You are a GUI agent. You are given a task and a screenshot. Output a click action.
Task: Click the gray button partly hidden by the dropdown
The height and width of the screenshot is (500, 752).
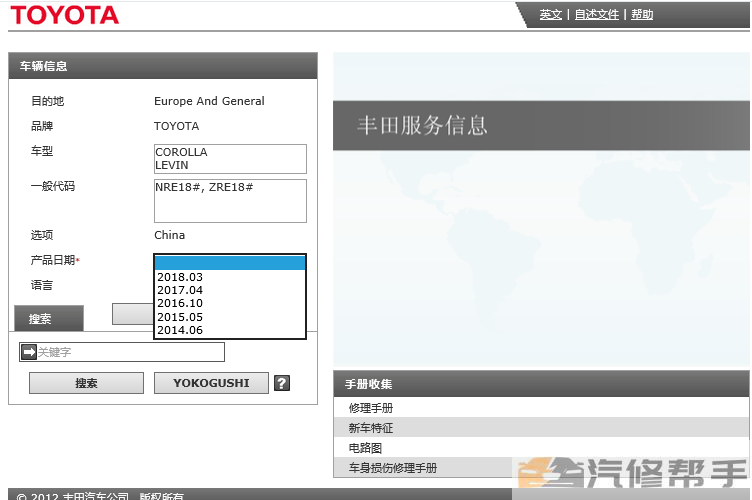133,314
